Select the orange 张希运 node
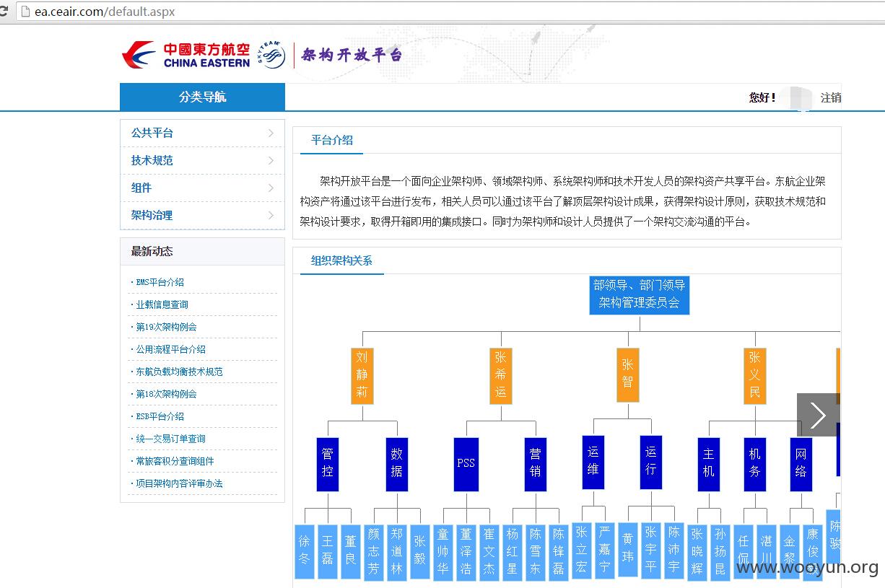885x588 pixels. click(501, 376)
